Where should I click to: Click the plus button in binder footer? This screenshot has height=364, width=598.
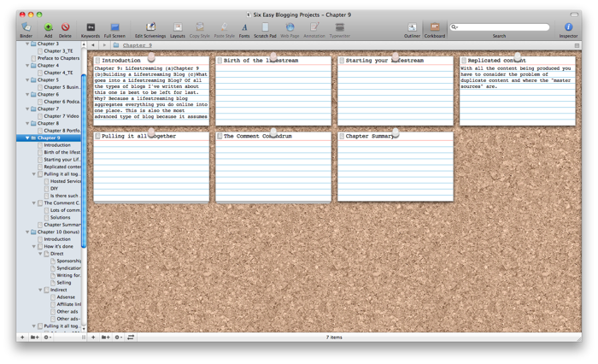[x=22, y=338]
